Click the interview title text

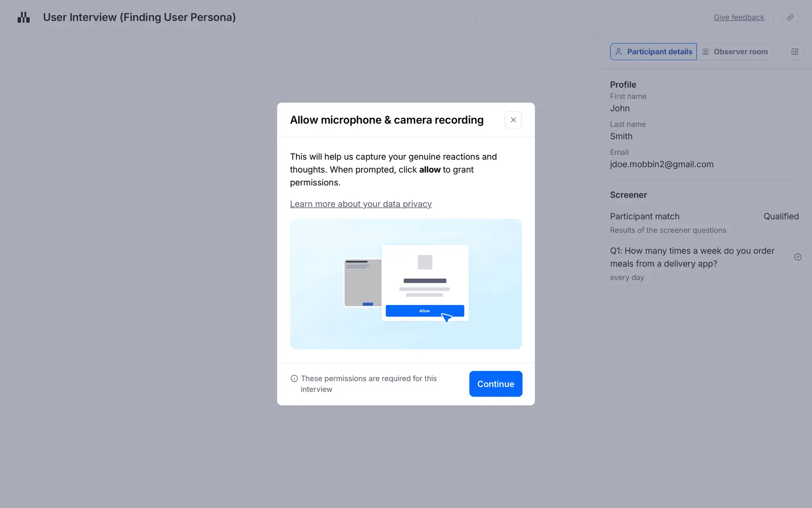coord(139,17)
